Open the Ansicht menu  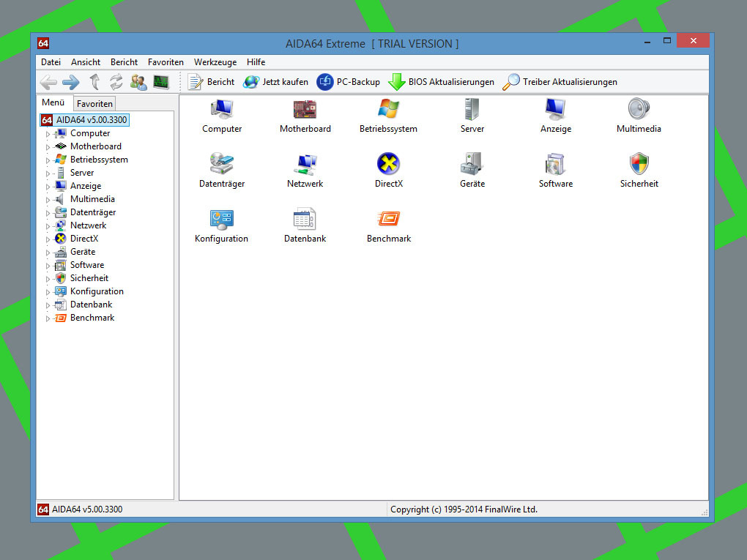[x=86, y=62]
